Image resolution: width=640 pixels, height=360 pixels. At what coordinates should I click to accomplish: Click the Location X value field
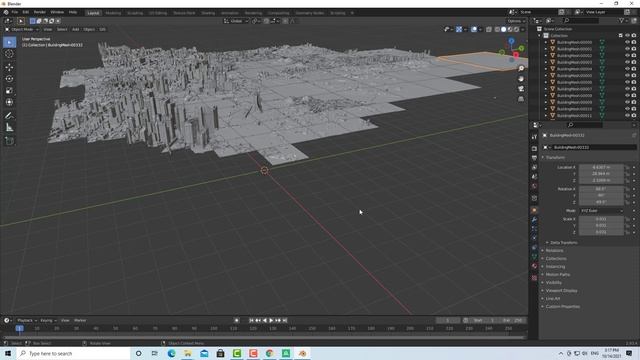click(x=602, y=167)
